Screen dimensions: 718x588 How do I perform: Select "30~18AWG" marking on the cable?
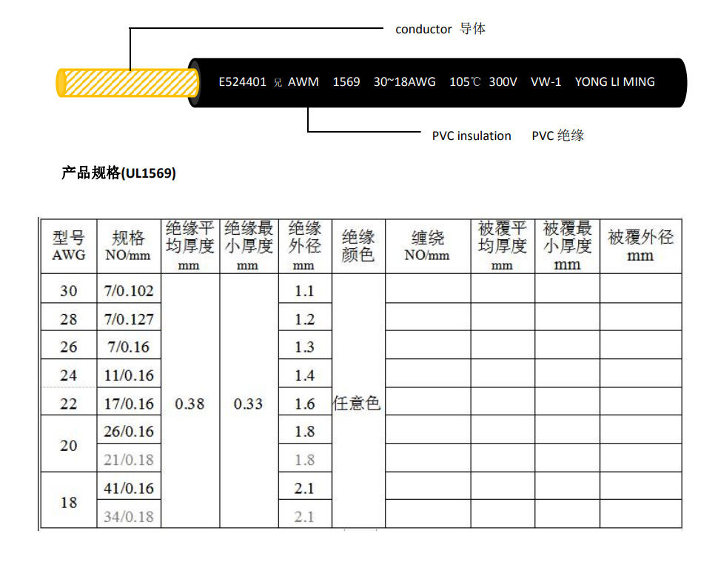click(404, 81)
